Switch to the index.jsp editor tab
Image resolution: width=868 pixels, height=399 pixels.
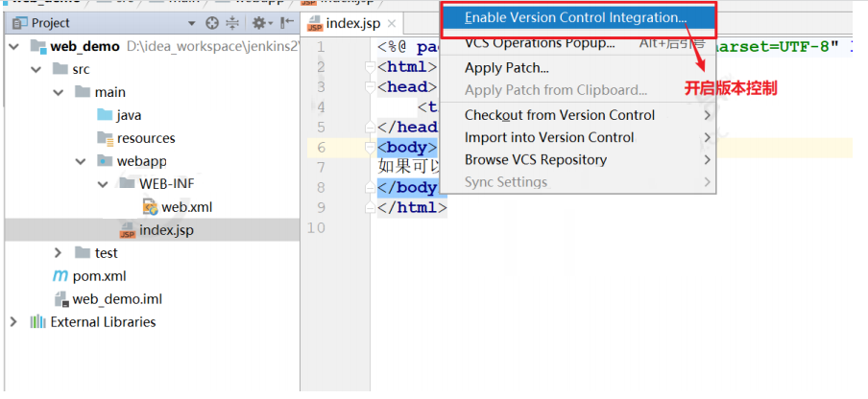[352, 24]
